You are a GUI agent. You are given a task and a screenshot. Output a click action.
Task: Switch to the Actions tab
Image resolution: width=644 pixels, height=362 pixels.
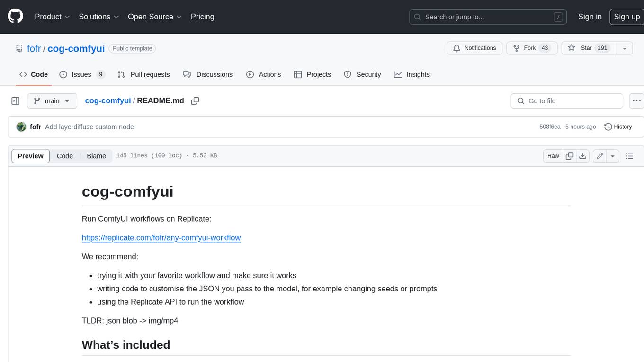pos(264,74)
